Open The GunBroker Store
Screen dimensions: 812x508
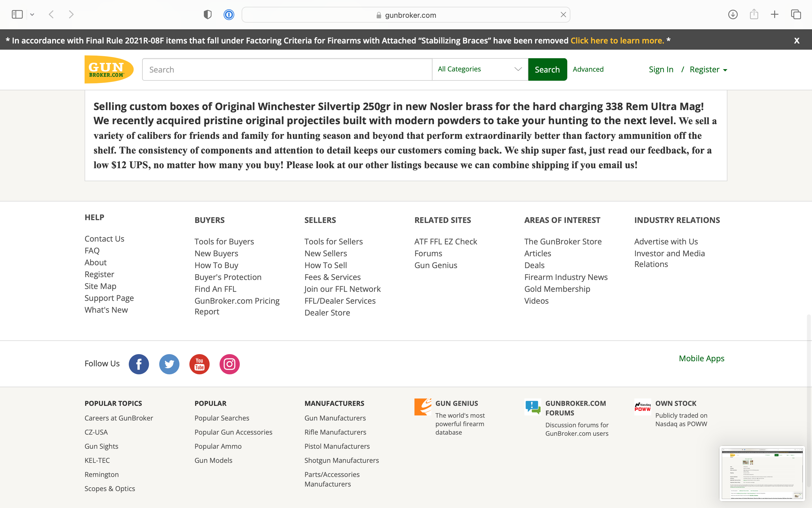click(x=563, y=242)
